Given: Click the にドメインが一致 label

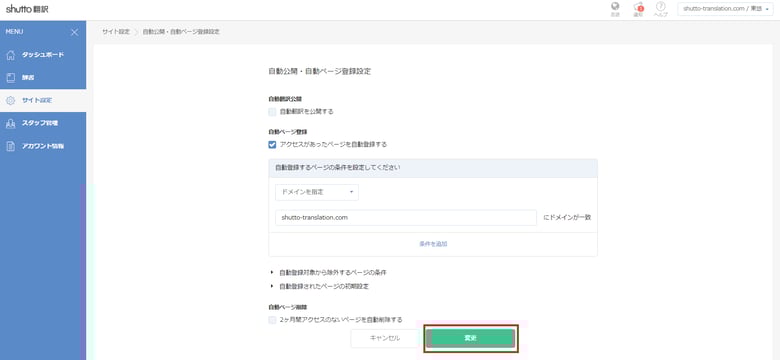Looking at the screenshot, I should pos(567,217).
